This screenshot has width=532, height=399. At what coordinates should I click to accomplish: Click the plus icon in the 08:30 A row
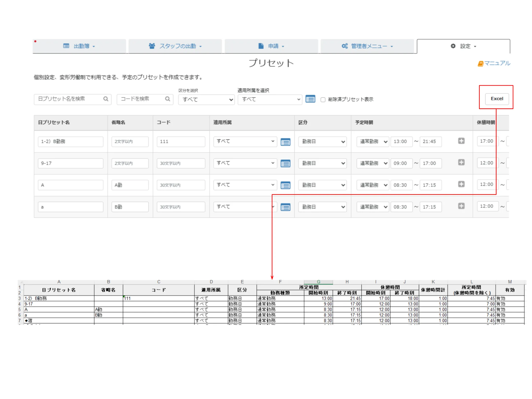pos(461,184)
